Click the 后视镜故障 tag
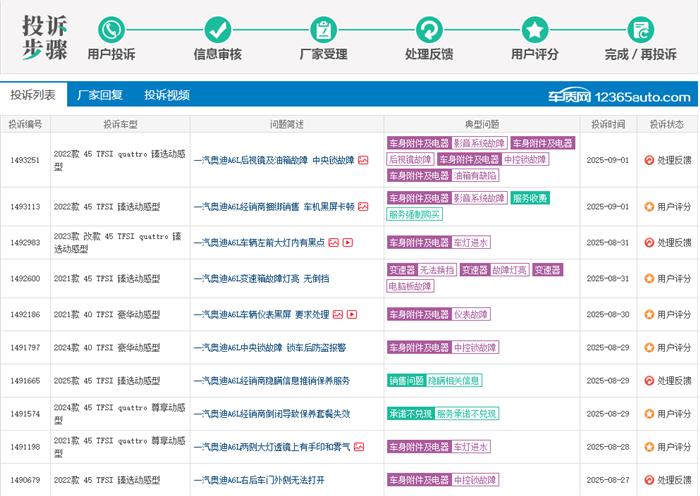700x496 pixels. pyautogui.click(x=410, y=159)
